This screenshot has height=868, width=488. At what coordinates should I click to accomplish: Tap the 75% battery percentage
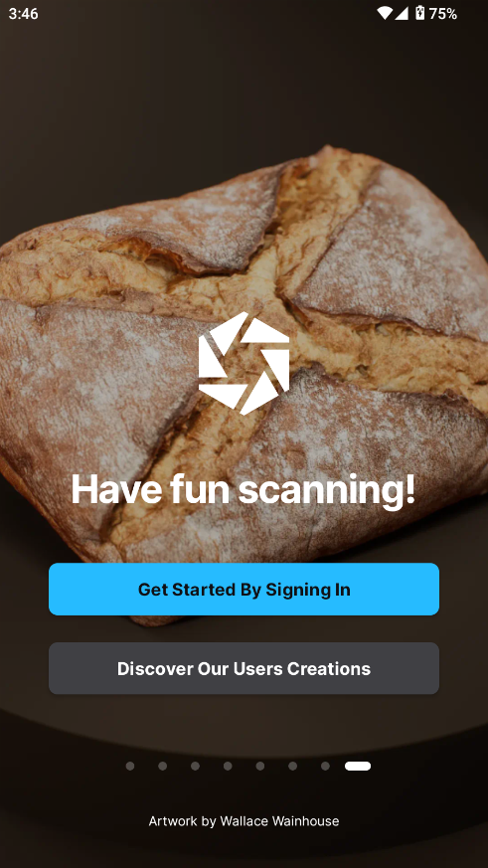(x=443, y=14)
